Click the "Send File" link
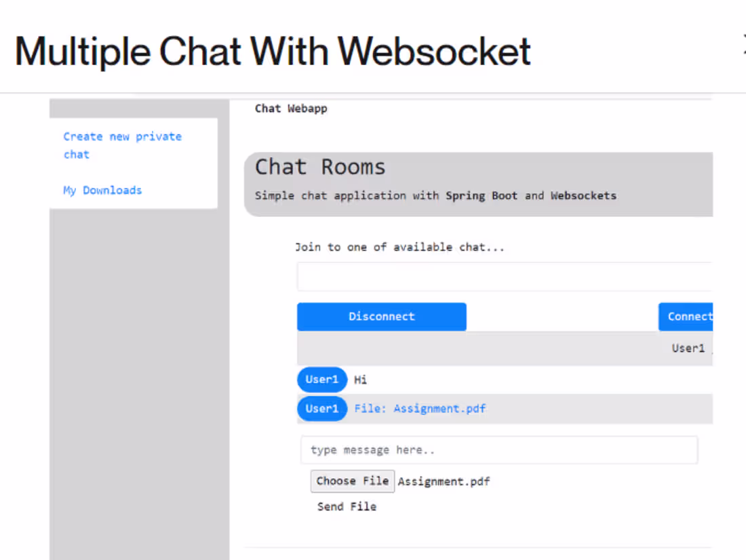Image resolution: width=746 pixels, height=560 pixels. [347, 506]
